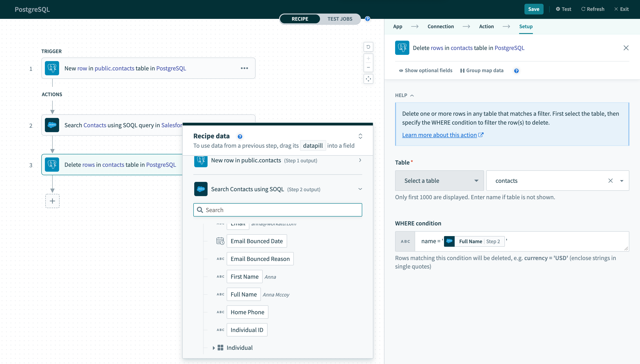640x364 pixels.
Task: Click the recipe data Search field
Action: 278,210
